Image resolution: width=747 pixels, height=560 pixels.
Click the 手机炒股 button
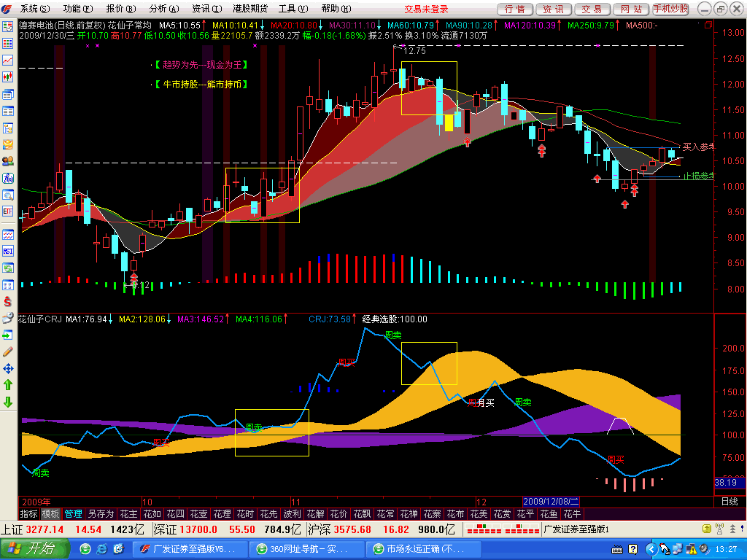point(671,9)
